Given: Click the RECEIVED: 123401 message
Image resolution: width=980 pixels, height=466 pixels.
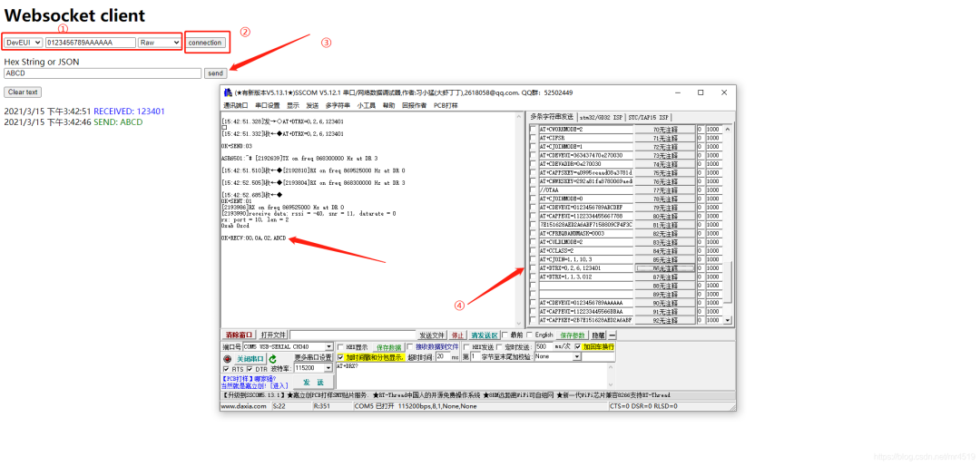Looking at the screenshot, I should point(130,112).
